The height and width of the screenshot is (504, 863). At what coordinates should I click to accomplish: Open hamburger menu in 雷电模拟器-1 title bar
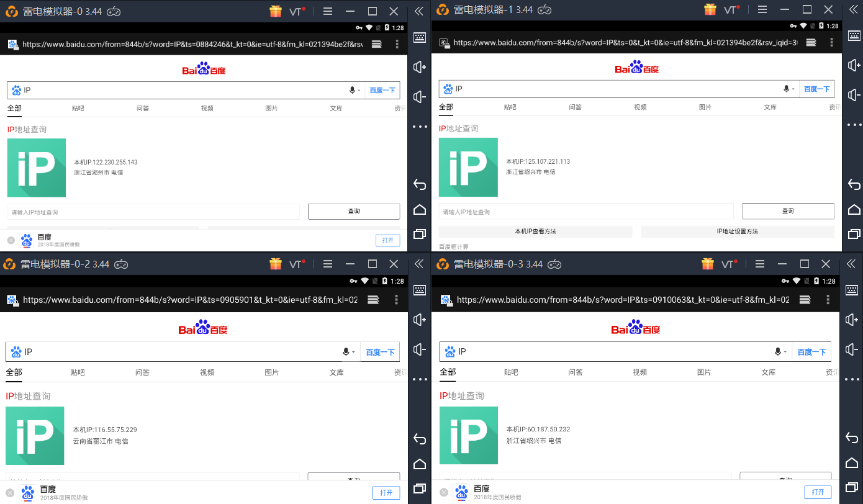[x=762, y=9]
